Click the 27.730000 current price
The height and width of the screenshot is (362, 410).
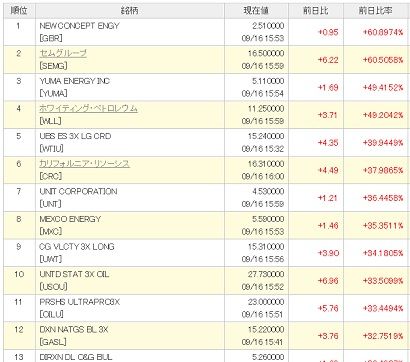[266, 275]
